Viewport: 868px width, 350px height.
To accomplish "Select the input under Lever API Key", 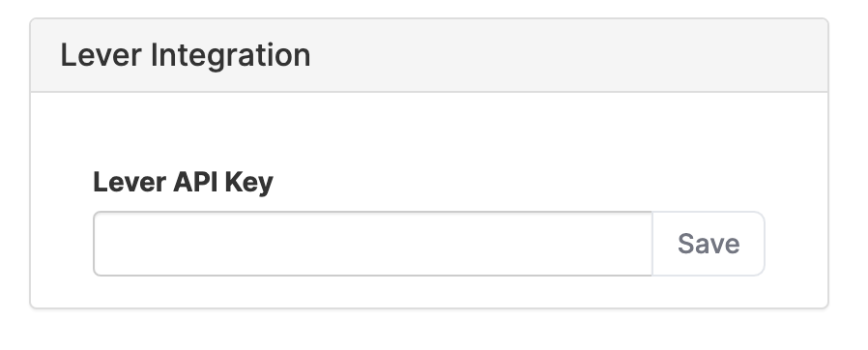I will point(372,244).
